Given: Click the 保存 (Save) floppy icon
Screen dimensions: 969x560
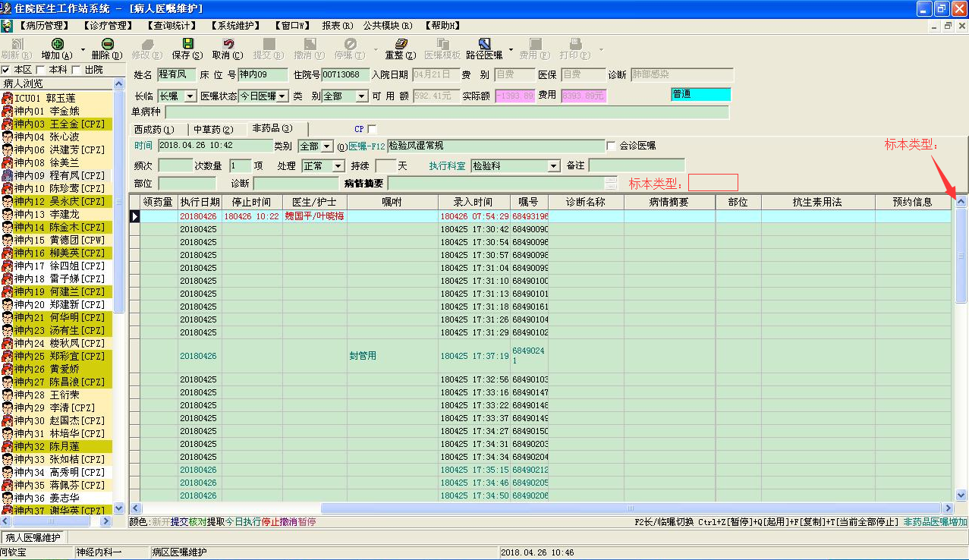Looking at the screenshot, I should (x=187, y=45).
